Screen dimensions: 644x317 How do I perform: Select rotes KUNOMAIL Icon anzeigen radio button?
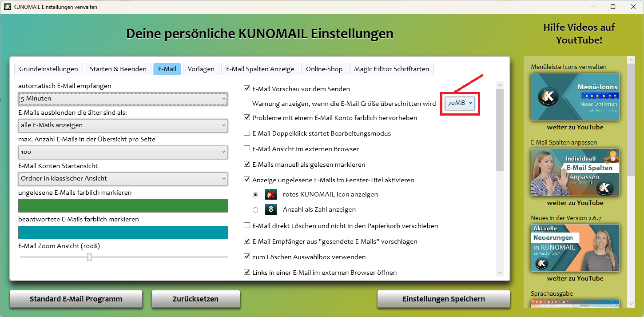click(255, 194)
